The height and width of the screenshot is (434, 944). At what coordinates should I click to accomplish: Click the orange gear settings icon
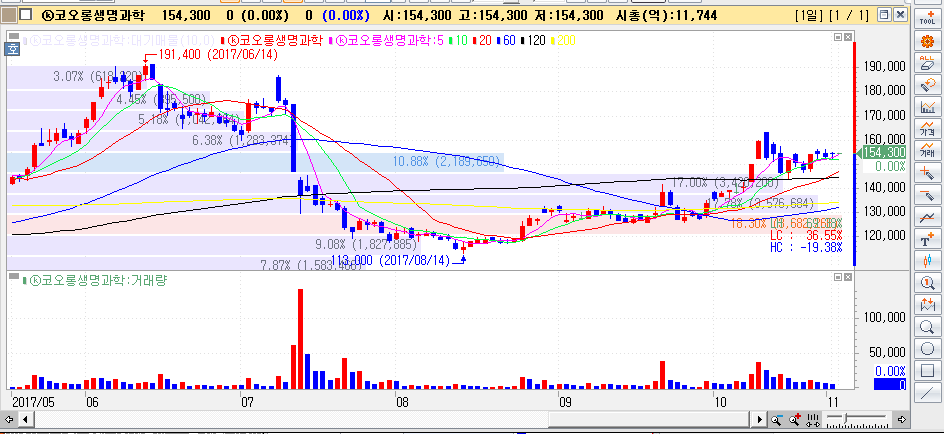pos(928,40)
